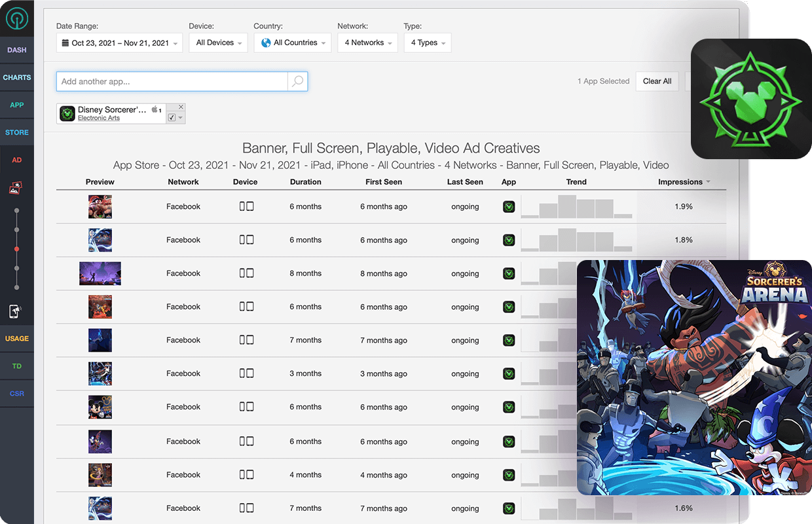Open the ad creatives gallery sidebar icon

tap(16, 189)
